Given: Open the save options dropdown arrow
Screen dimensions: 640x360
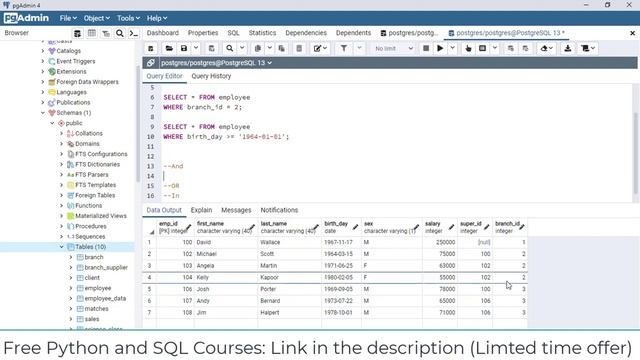Looking at the screenshot, I should pos(196,48).
